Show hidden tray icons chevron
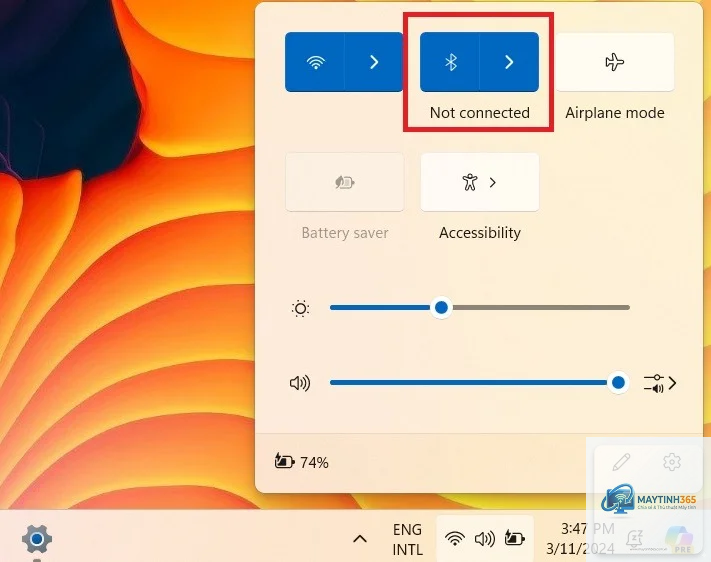Image resolution: width=711 pixels, height=562 pixels. tap(360, 539)
